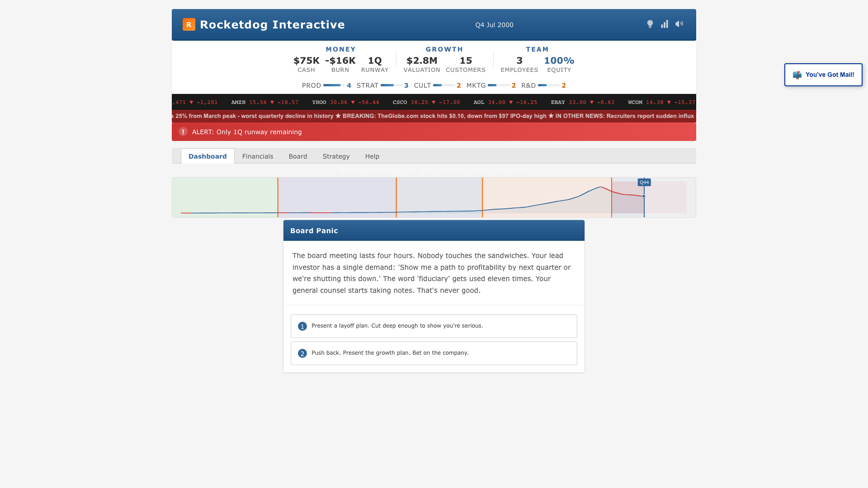Open the Financials tab

coord(258,156)
